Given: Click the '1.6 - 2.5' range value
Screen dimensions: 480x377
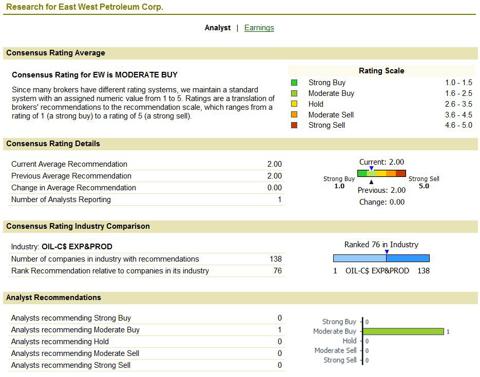Looking at the screenshot, I should coord(458,93).
